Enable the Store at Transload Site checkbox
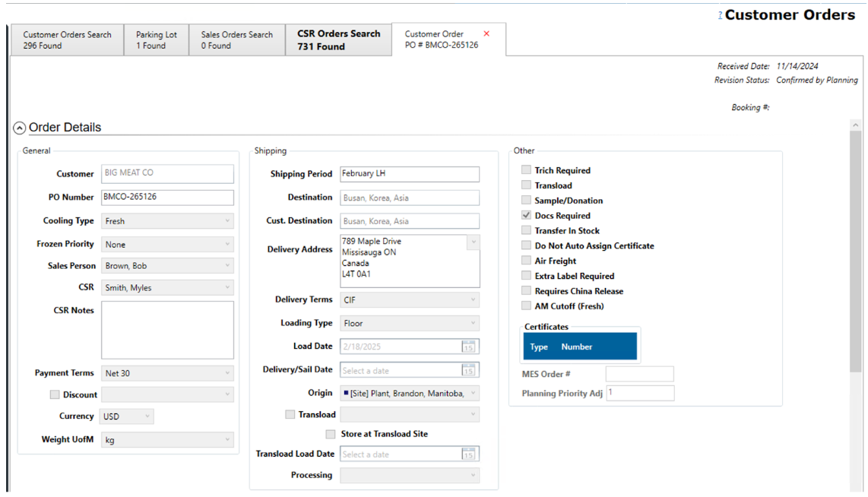868x497 pixels. [331, 434]
